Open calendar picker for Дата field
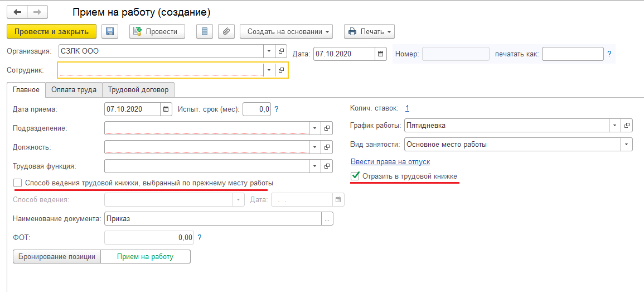Viewport: 644px width, 292px height. tap(381, 54)
